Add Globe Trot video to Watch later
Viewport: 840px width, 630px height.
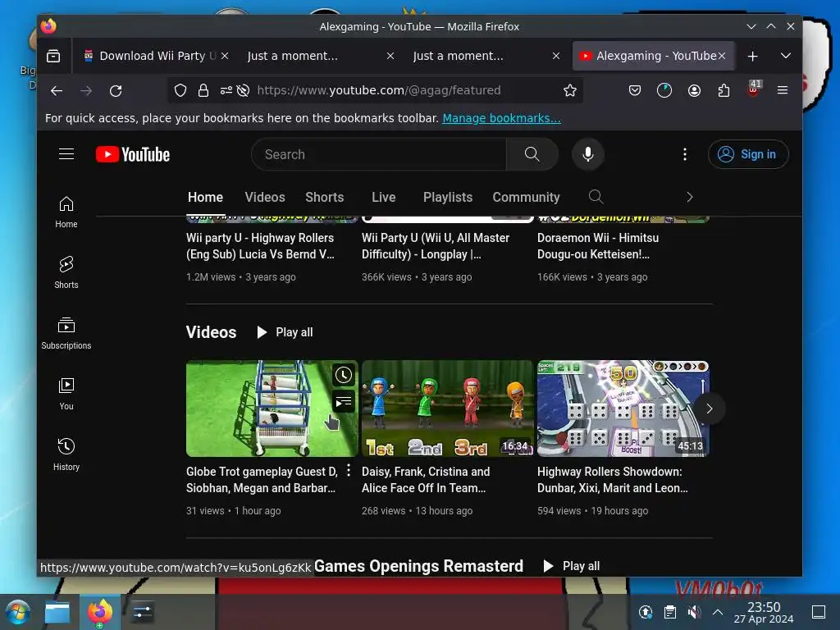tap(344, 375)
